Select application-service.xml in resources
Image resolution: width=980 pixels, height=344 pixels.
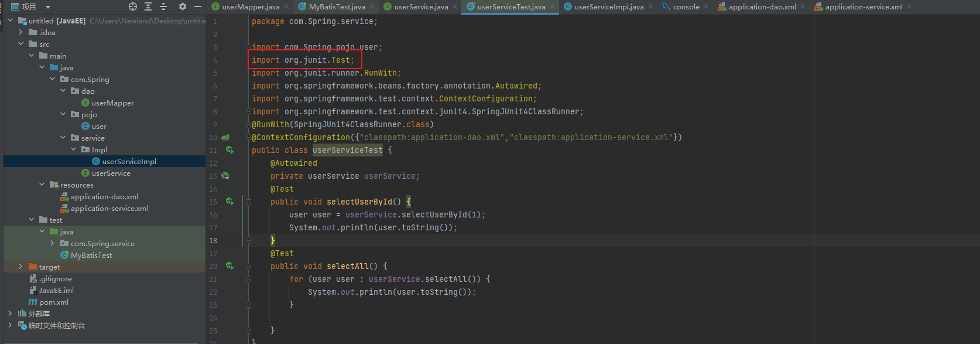point(109,208)
